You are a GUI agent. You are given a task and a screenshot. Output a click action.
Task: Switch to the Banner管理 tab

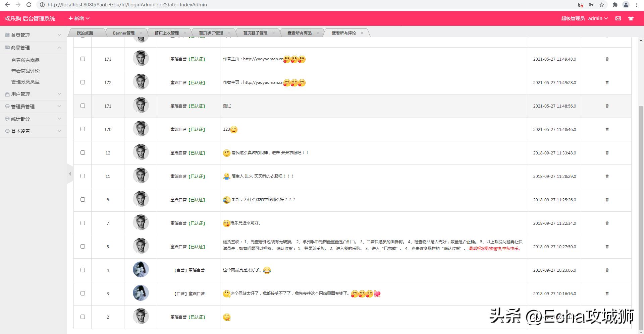123,33
